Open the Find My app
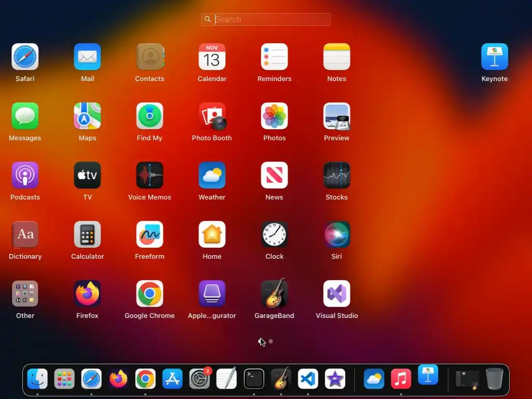The width and height of the screenshot is (532, 399). pos(150,116)
